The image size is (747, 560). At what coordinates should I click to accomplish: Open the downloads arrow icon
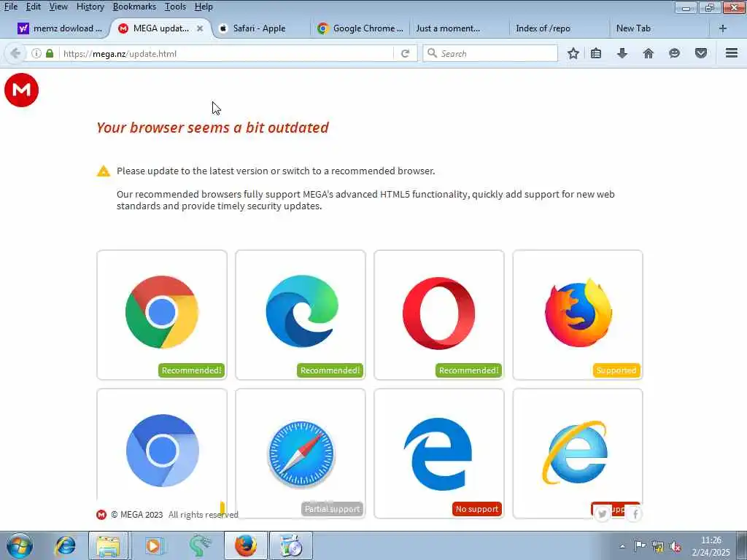pyautogui.click(x=622, y=53)
